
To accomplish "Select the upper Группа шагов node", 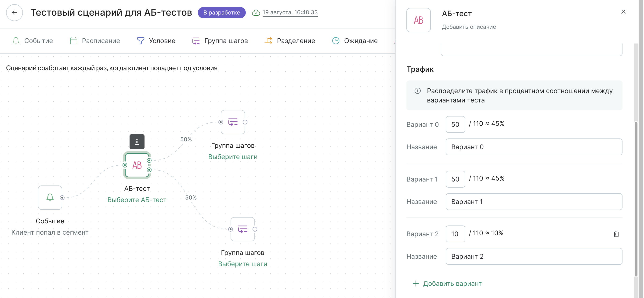I will pyautogui.click(x=233, y=122).
